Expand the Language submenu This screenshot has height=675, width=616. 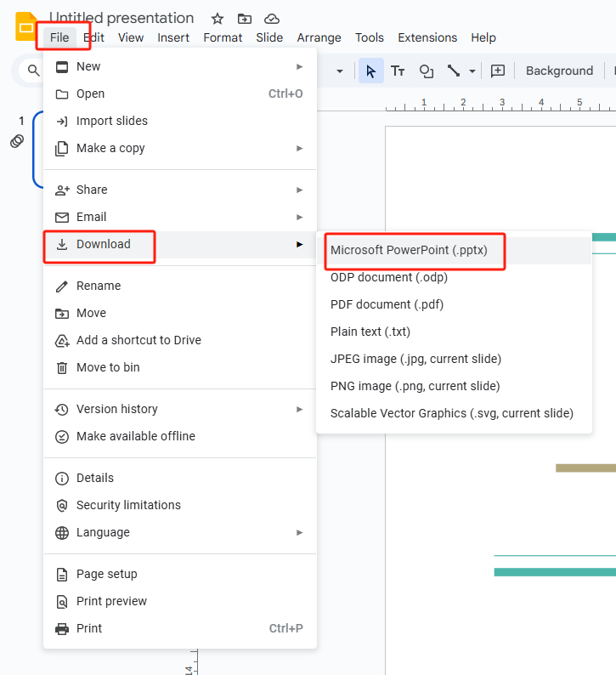tap(180, 532)
